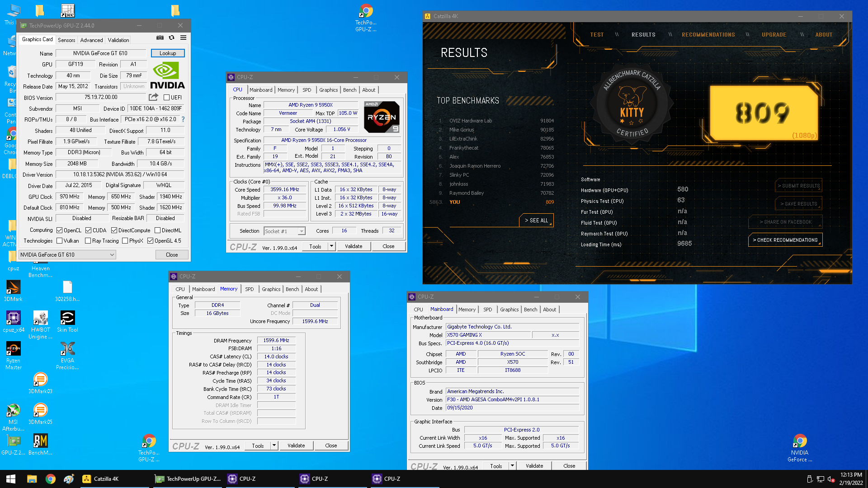
Task: Open 3DMark05 desktop icon
Action: click(x=40, y=413)
